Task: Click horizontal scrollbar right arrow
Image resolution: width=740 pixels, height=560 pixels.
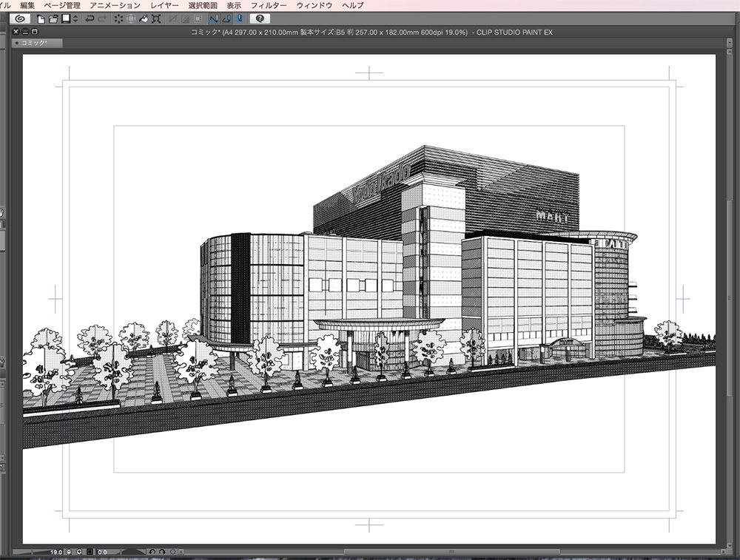Action: coord(724,552)
